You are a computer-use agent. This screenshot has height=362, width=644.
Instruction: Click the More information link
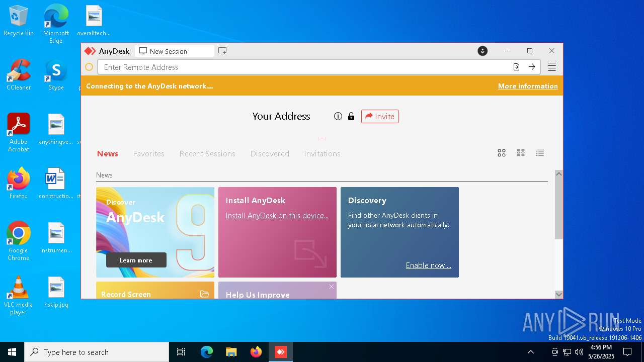(x=528, y=86)
